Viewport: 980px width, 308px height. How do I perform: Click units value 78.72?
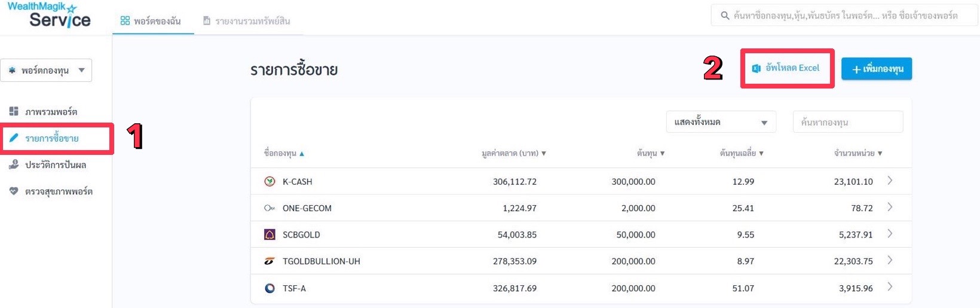point(862,208)
